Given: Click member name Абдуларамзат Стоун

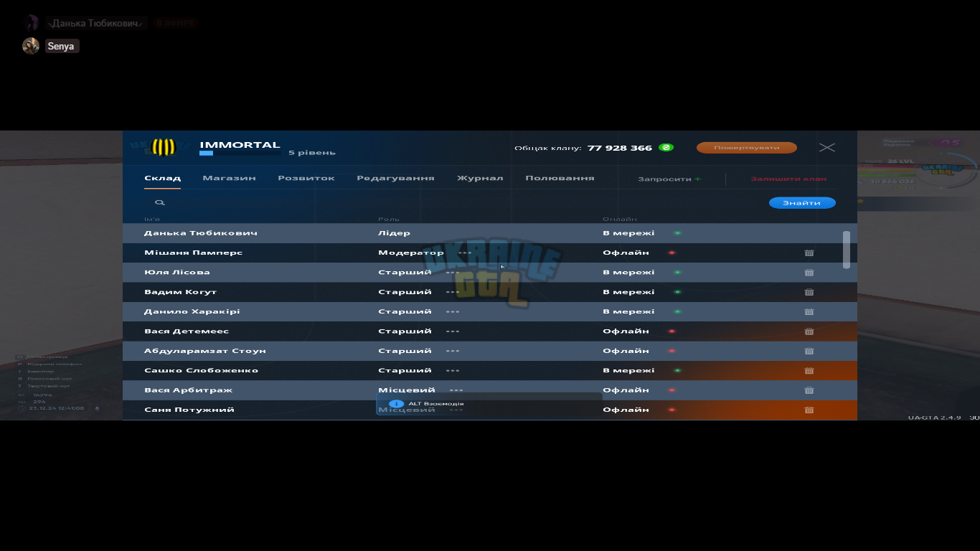Looking at the screenshot, I should pos(205,351).
